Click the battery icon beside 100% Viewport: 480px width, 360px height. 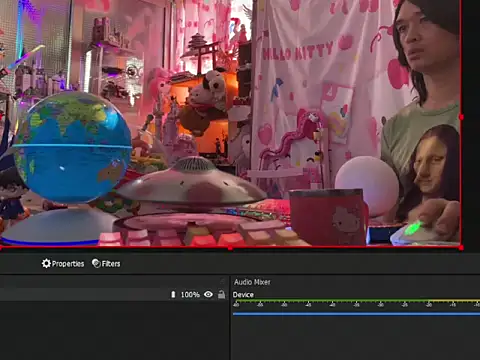(x=173, y=294)
